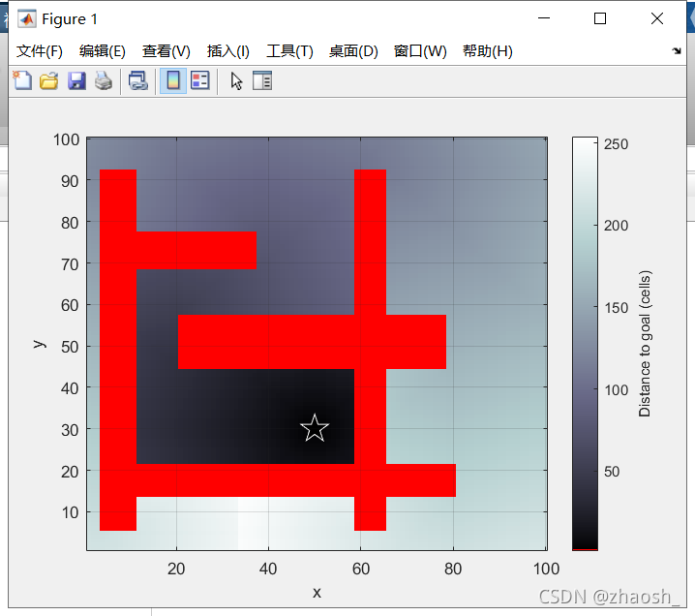Print figure using the printer icon

[x=104, y=80]
